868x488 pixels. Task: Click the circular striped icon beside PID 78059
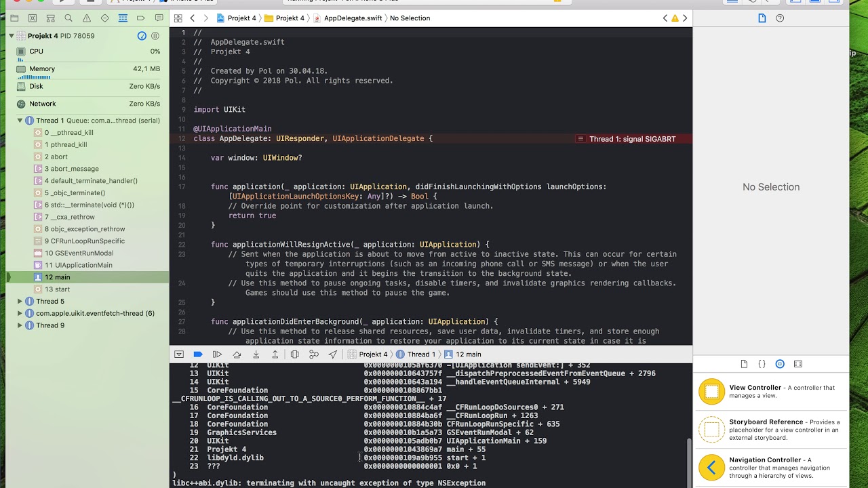point(155,36)
